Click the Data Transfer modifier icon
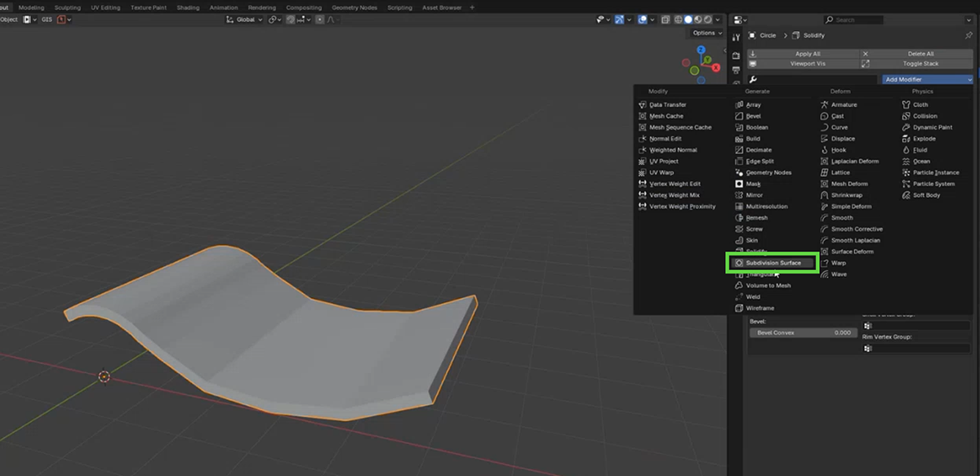This screenshot has height=476, width=980. pyautogui.click(x=643, y=105)
